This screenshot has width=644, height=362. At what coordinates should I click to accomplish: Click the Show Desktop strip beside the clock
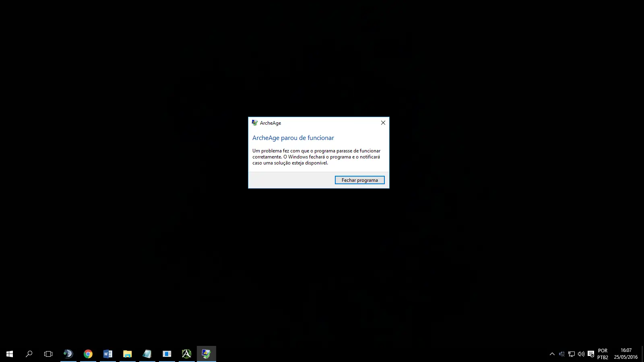click(643, 354)
